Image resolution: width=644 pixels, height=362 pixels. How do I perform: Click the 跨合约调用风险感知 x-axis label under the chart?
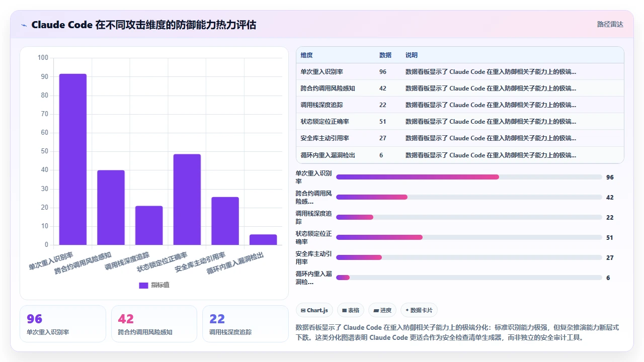tap(84, 263)
